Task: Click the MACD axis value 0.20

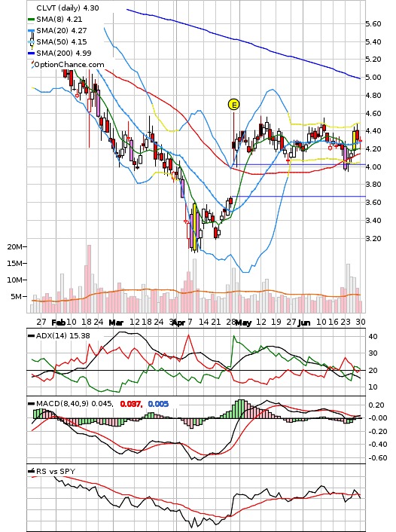Action: pos(376,405)
